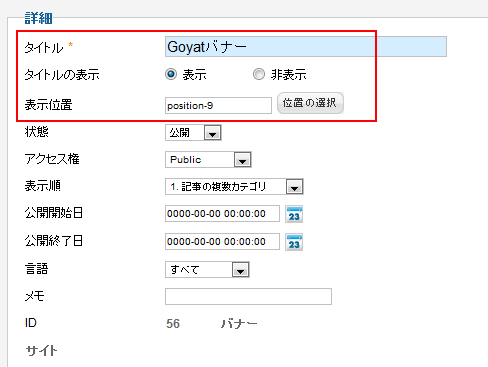488x367 pixels.
Task: Focus the タイトル field containing Goyatバナー
Action: pyautogui.click(x=306, y=47)
